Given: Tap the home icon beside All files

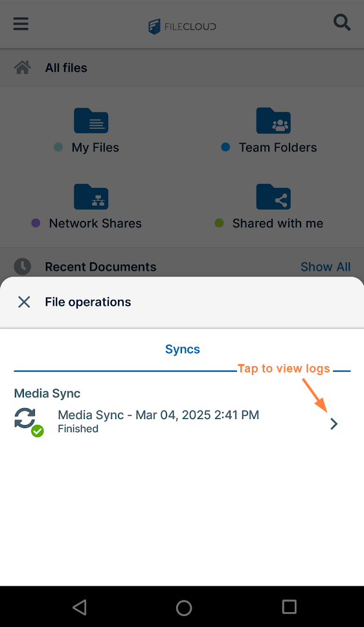Looking at the screenshot, I should 23,67.
